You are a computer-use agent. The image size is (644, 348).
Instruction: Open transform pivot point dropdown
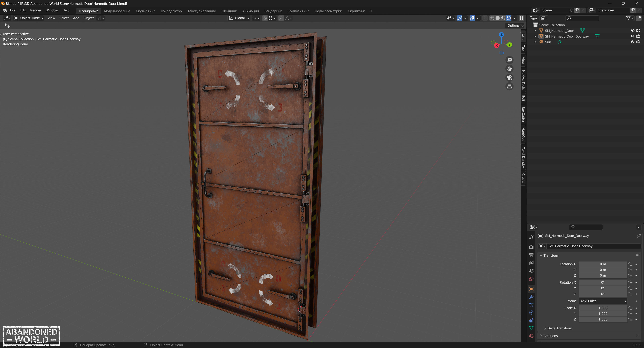tap(256, 18)
